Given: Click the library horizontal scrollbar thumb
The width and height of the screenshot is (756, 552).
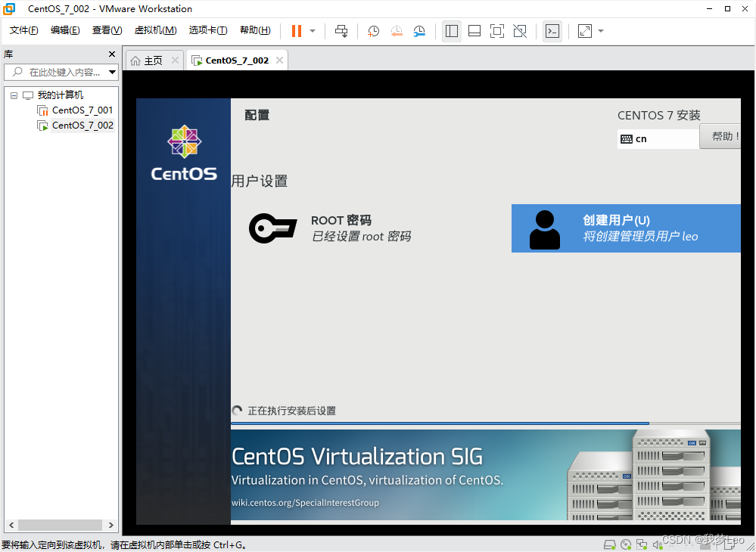Looking at the screenshot, I should [61, 525].
